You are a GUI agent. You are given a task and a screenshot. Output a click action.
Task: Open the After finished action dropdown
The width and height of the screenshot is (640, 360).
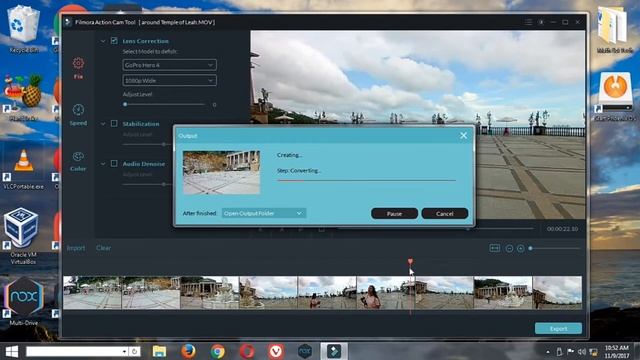(264, 213)
